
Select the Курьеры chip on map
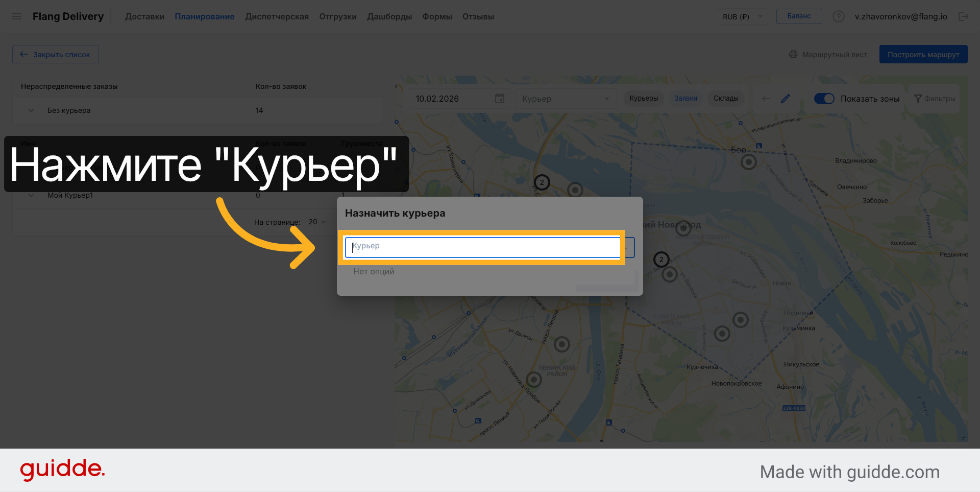[x=644, y=99]
